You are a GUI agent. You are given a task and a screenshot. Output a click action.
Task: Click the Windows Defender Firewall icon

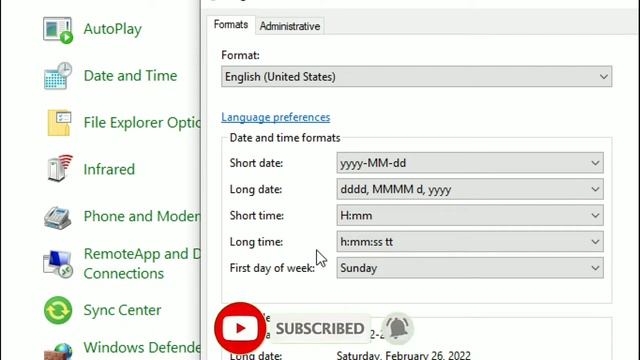tap(58, 351)
